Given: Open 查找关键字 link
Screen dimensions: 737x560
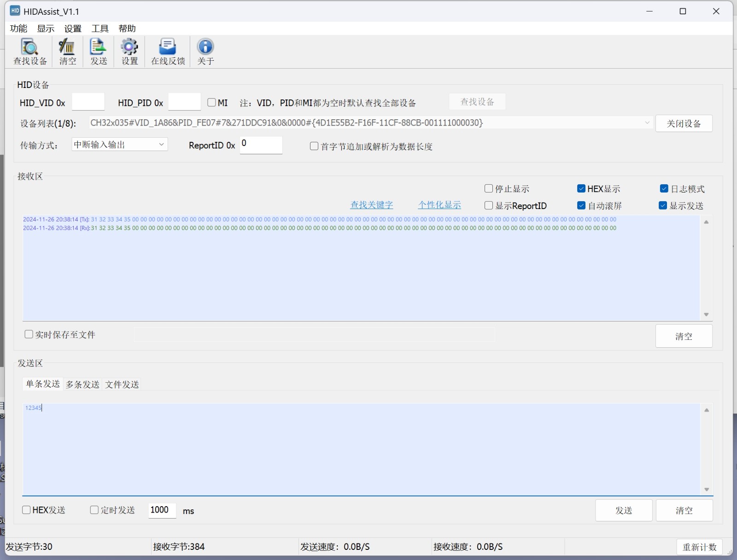Looking at the screenshot, I should pos(372,205).
